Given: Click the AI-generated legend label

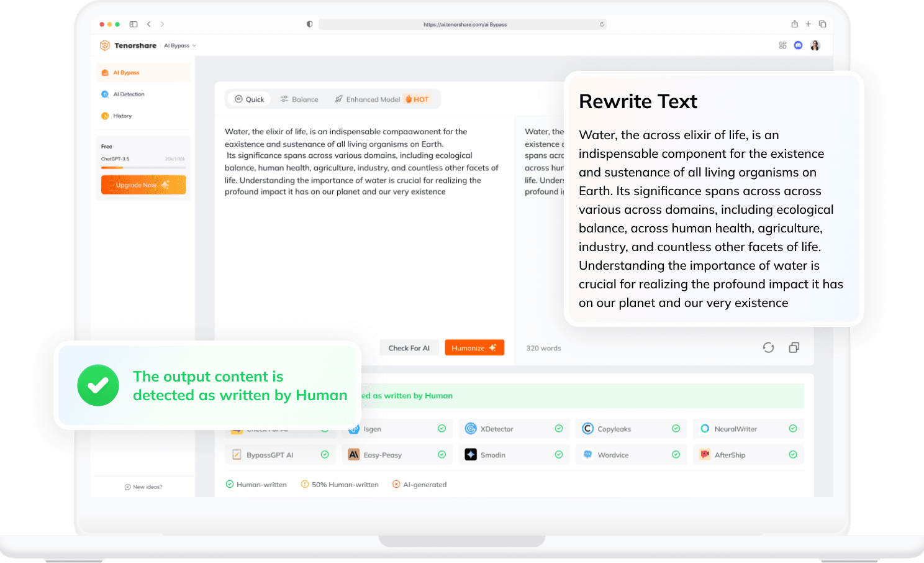Looking at the screenshot, I should click(x=425, y=485).
